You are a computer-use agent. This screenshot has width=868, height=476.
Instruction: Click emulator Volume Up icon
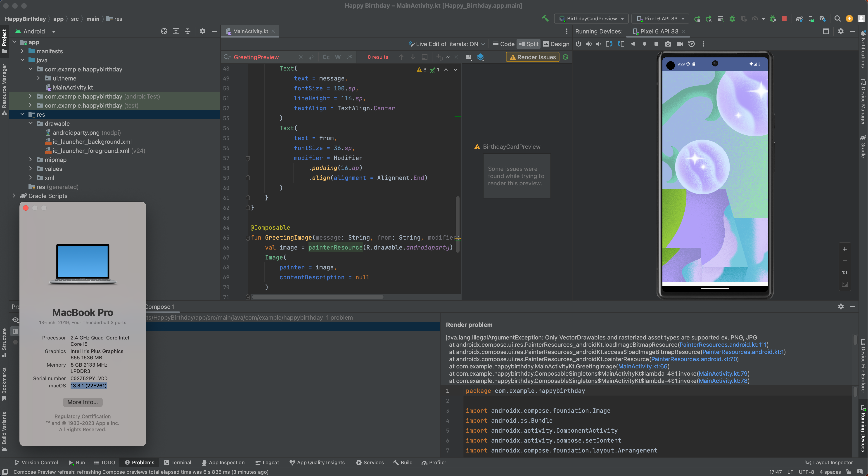coord(589,44)
